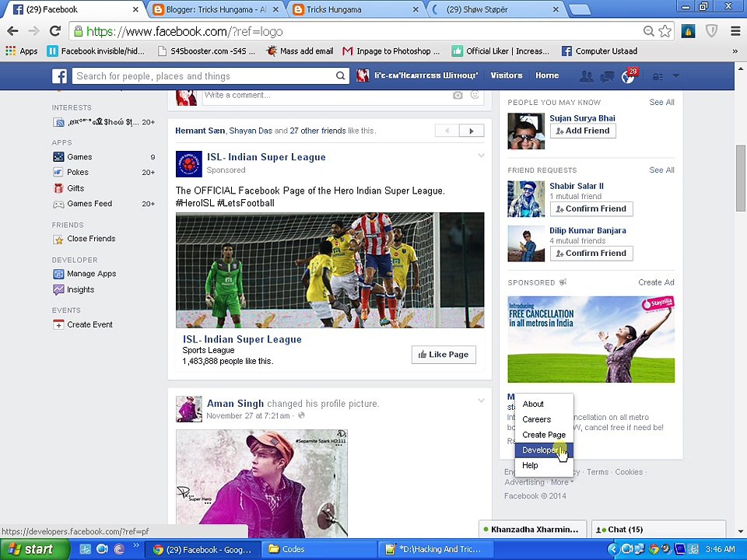Open notifications globe with 29 badge
This screenshot has height=560, width=747.
tap(629, 76)
